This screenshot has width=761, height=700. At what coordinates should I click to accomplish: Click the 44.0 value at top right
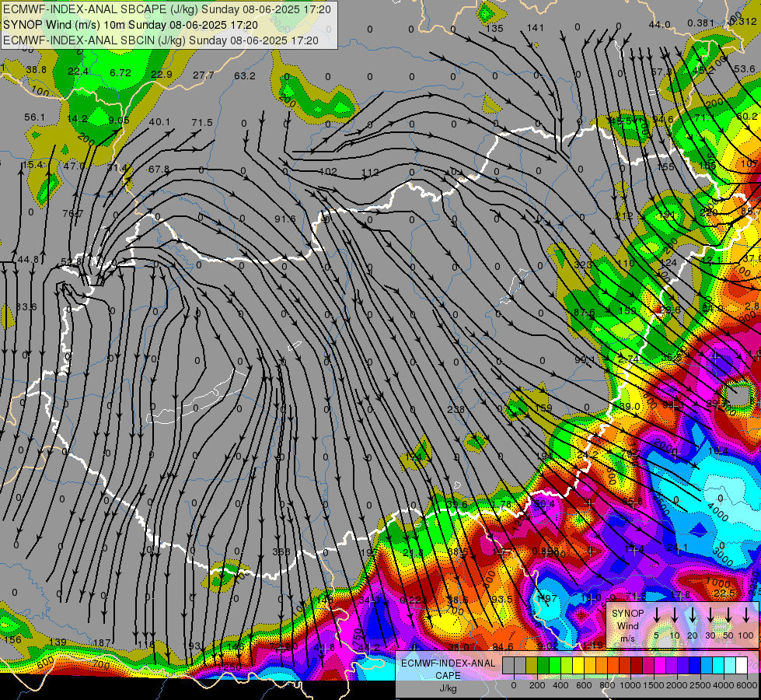coord(660,25)
